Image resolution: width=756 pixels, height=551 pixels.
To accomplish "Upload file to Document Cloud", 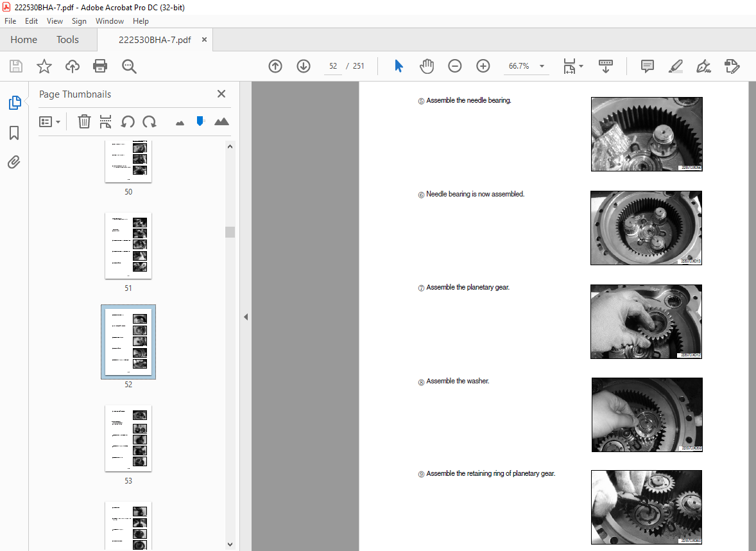I will point(73,66).
